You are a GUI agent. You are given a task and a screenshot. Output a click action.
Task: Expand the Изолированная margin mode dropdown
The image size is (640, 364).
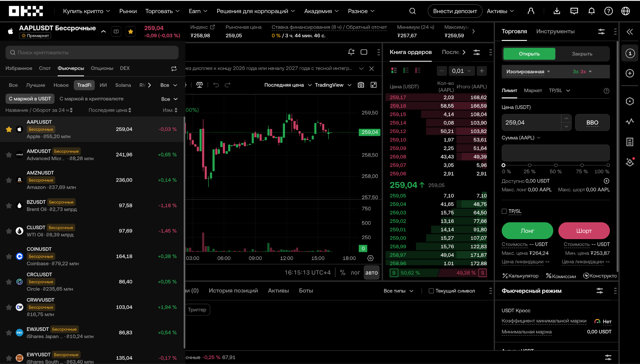528,72
